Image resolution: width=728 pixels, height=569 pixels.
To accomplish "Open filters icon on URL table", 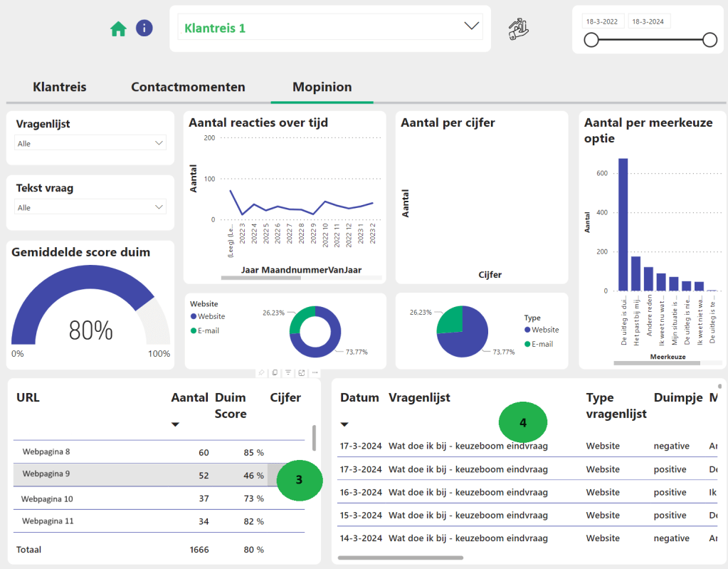I will pos(288,372).
